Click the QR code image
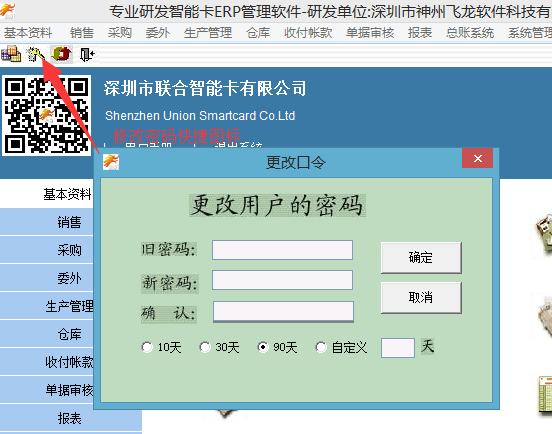 pos(46,115)
